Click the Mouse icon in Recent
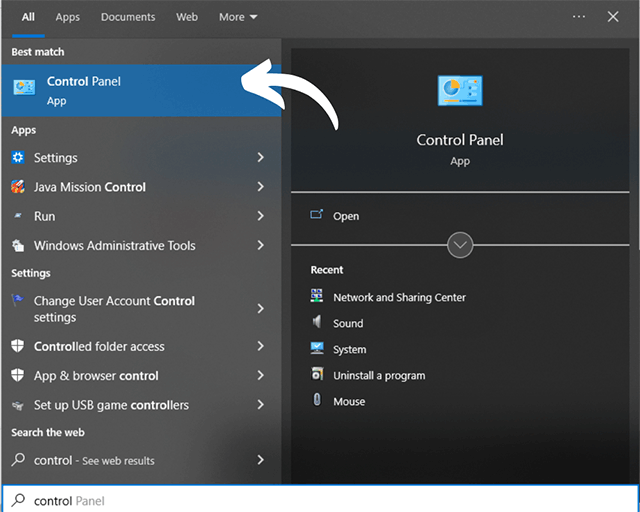The width and height of the screenshot is (640, 512). click(x=317, y=400)
